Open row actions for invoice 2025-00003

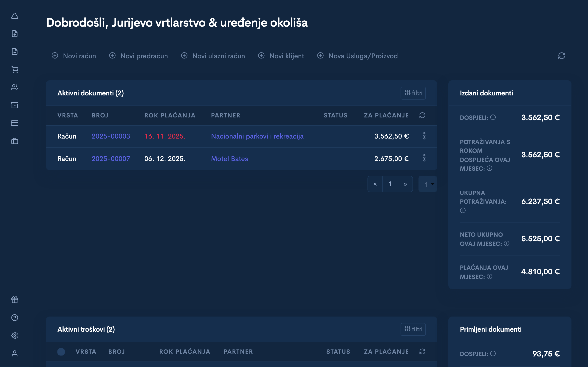pos(424,136)
